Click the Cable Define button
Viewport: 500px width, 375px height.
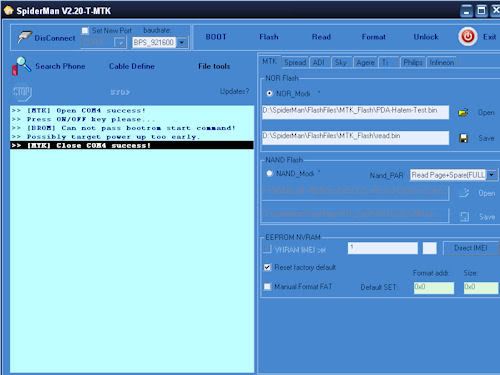132,66
